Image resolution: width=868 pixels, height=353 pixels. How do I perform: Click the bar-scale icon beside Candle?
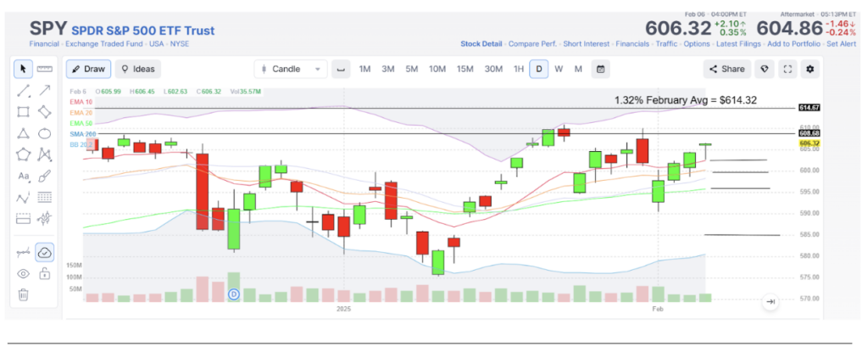[341, 70]
